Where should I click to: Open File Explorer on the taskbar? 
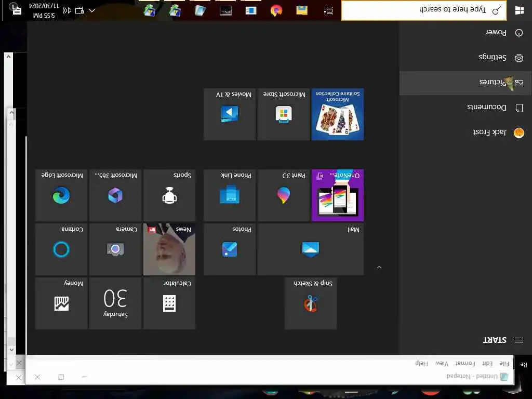(302, 10)
